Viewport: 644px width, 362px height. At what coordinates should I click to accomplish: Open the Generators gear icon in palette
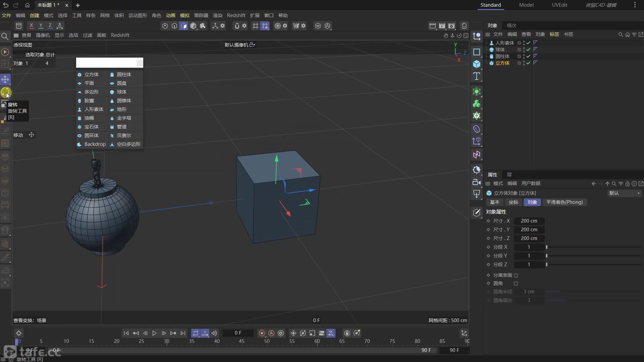coord(476,116)
